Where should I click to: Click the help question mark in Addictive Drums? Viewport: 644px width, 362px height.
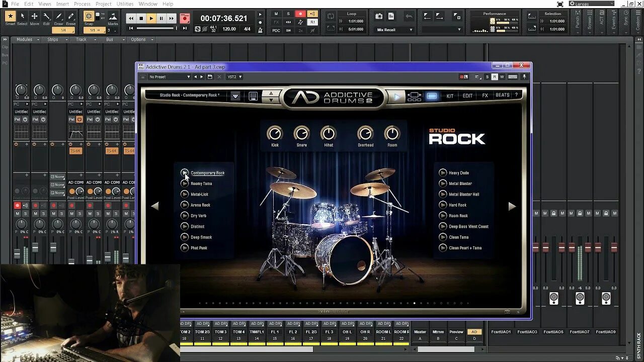coord(516,95)
